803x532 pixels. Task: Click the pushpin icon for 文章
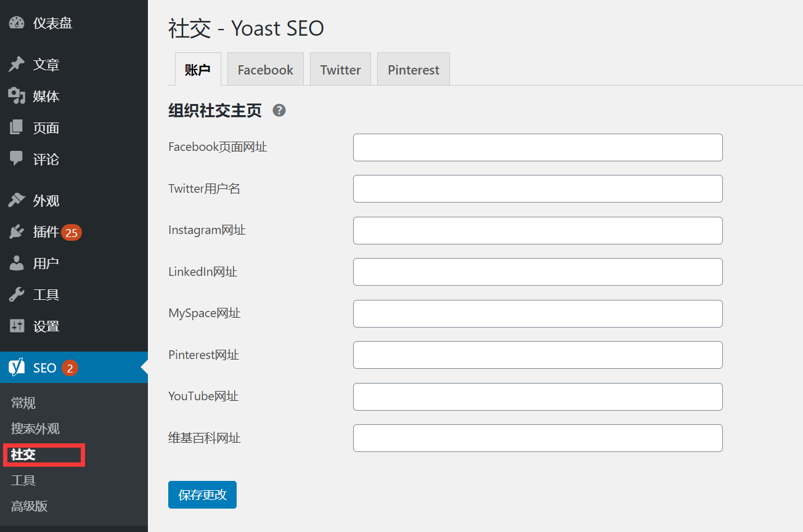pyautogui.click(x=17, y=65)
